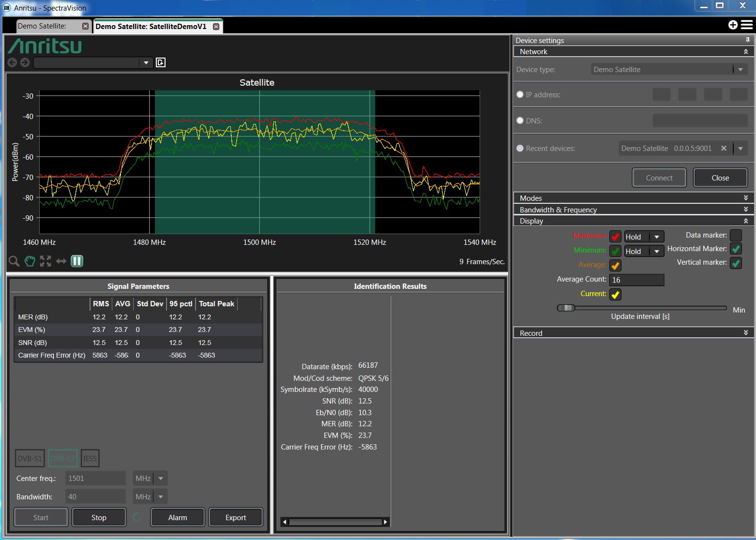756x540 pixels.
Task: Pin the Device settings panel
Action: [x=747, y=40]
